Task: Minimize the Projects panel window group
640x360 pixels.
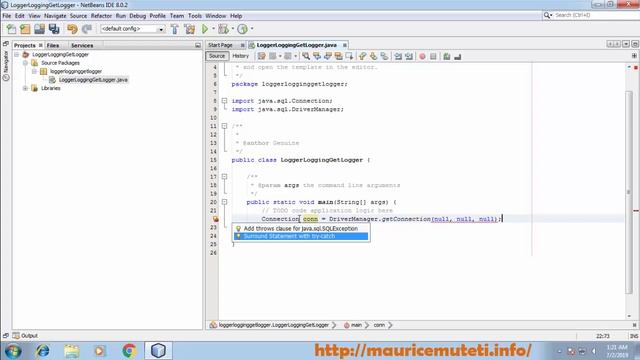Action: [x=198, y=45]
